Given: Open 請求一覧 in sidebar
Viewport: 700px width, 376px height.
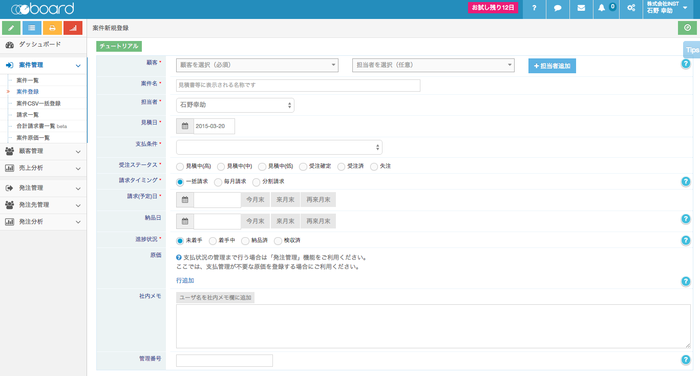Looking at the screenshot, I should (28, 115).
